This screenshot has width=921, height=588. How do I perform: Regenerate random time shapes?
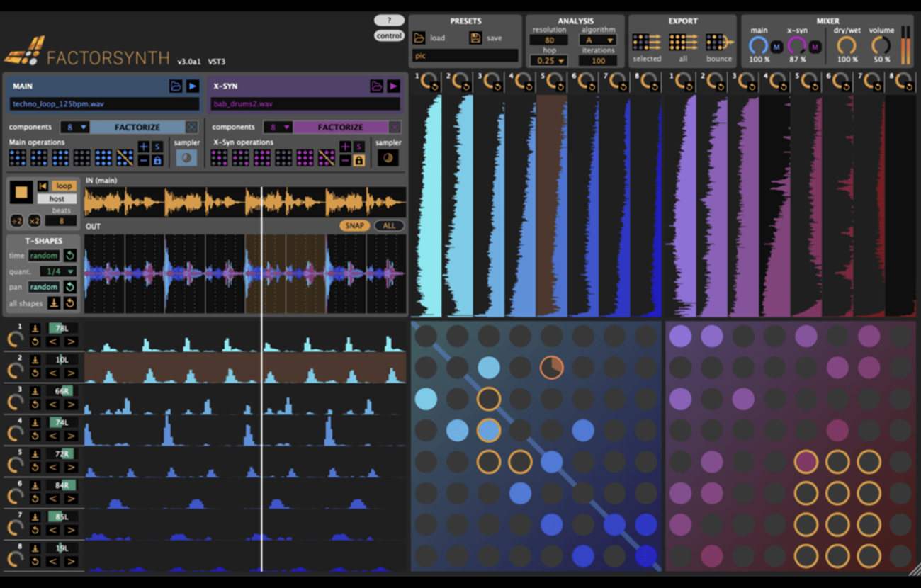coord(70,256)
